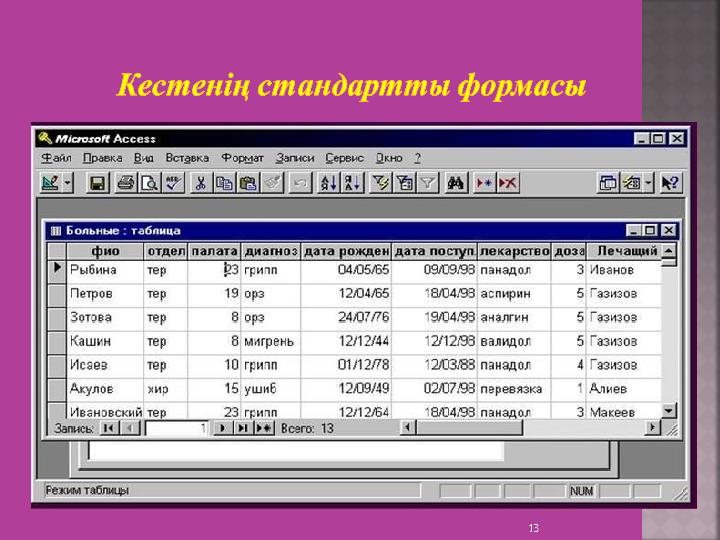720x540 pixels.
Task: Go to next record navigation button
Action: [x=223, y=428]
